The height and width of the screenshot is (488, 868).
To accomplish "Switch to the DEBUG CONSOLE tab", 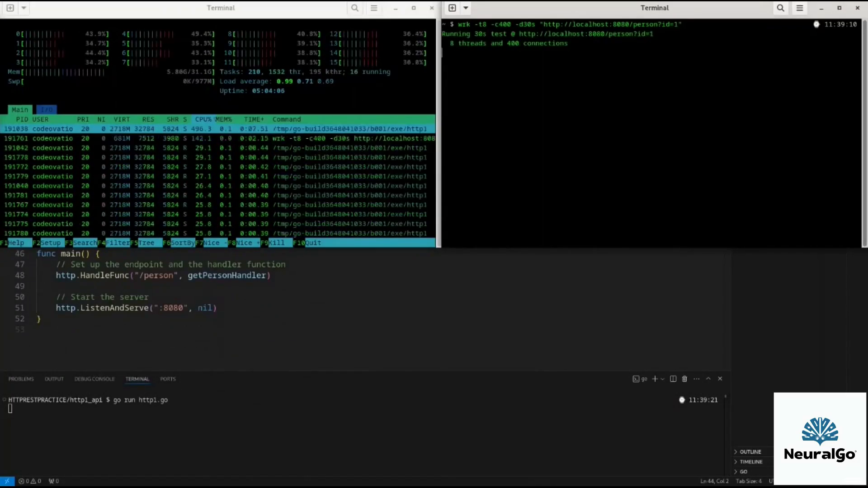I will coord(94,379).
